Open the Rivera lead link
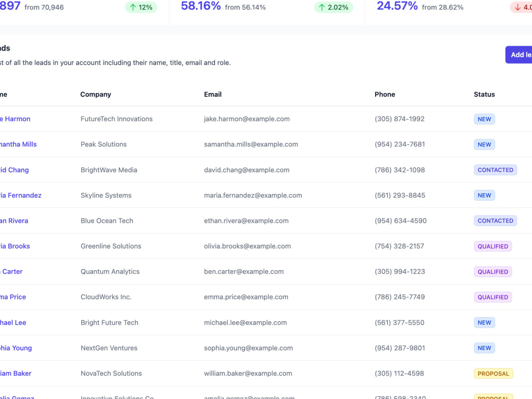The height and width of the screenshot is (399, 532). [x=14, y=221]
